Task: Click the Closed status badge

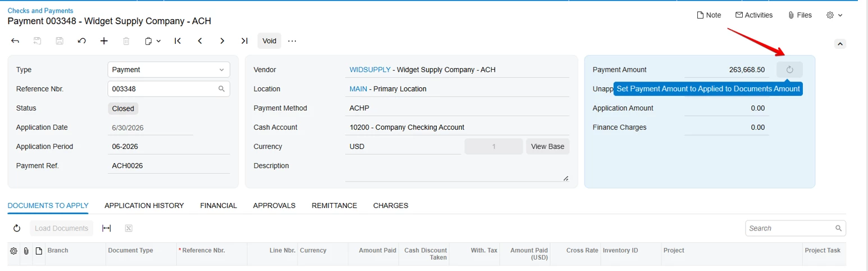Action: pos(123,109)
